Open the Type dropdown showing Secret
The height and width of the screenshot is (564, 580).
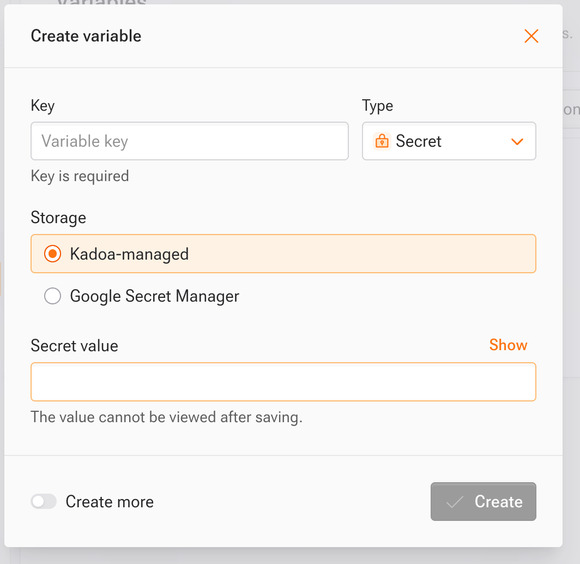(449, 141)
